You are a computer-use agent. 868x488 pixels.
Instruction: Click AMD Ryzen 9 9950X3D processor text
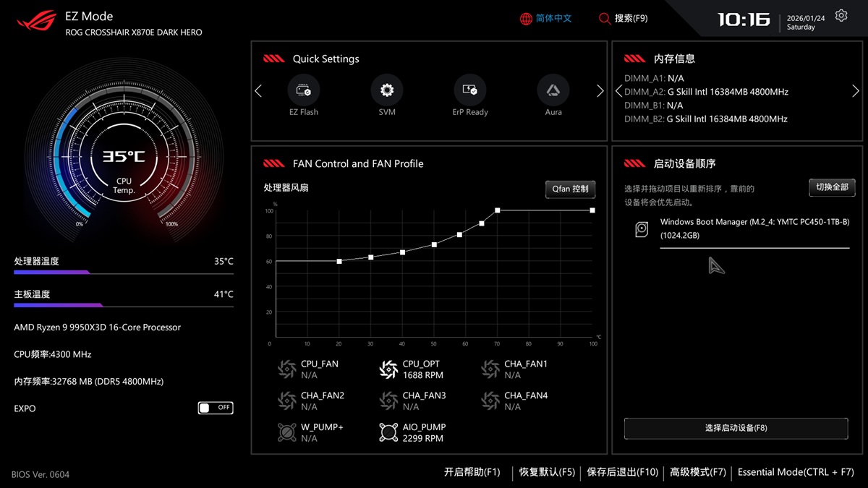click(x=98, y=328)
